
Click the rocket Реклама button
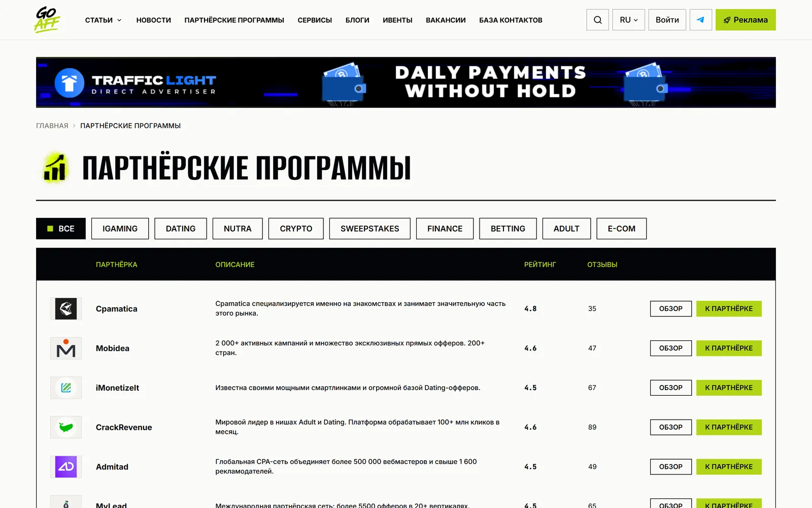pos(746,20)
